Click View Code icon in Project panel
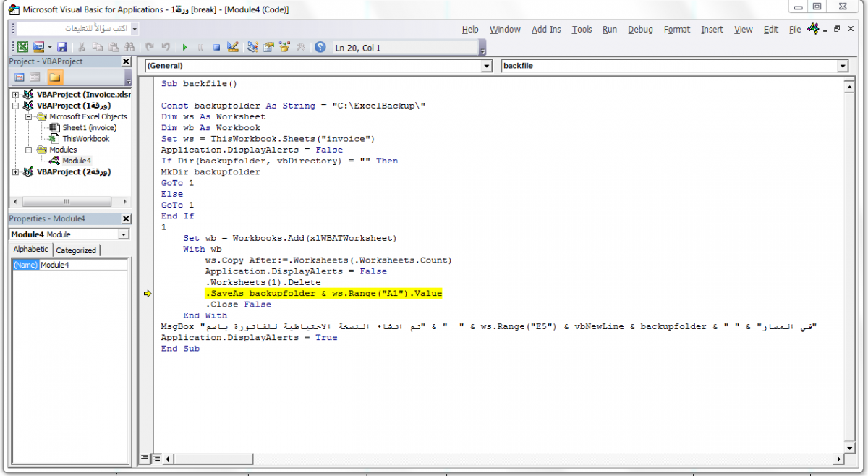The width and height of the screenshot is (868, 476). [20, 77]
